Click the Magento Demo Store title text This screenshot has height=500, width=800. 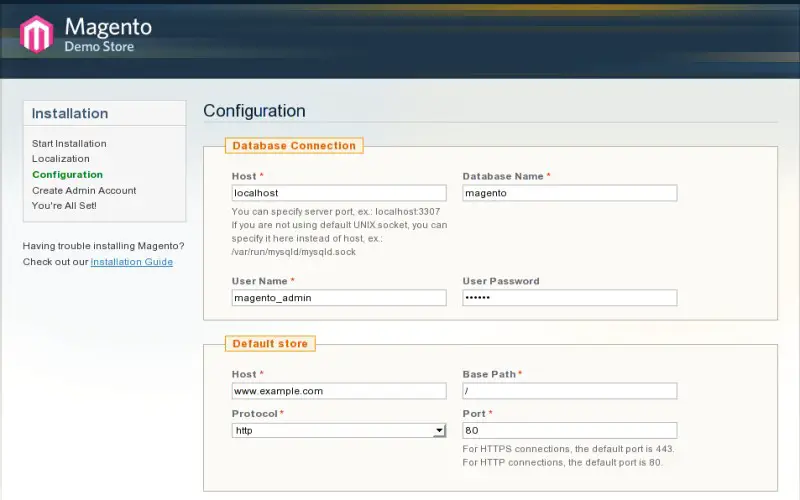point(108,34)
